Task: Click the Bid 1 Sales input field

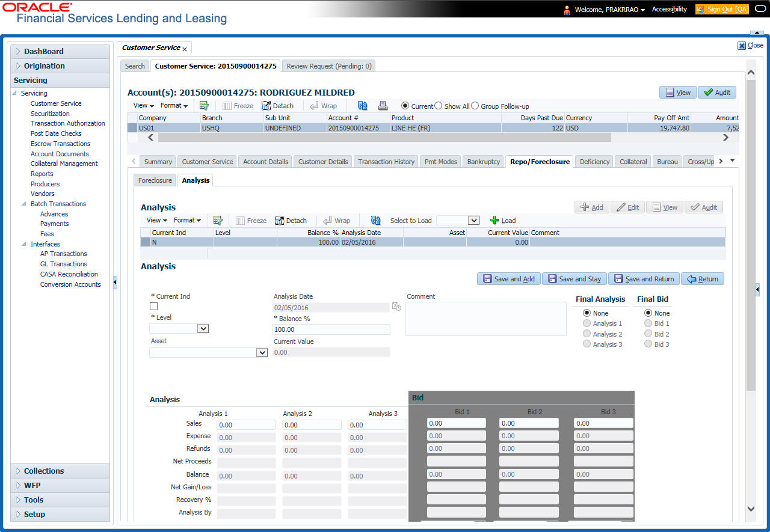Action: pyautogui.click(x=456, y=423)
